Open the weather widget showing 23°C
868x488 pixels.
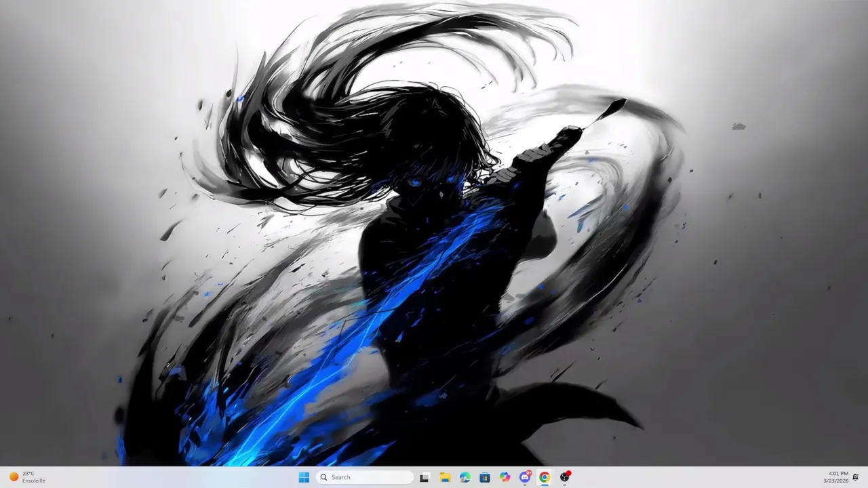[27, 477]
